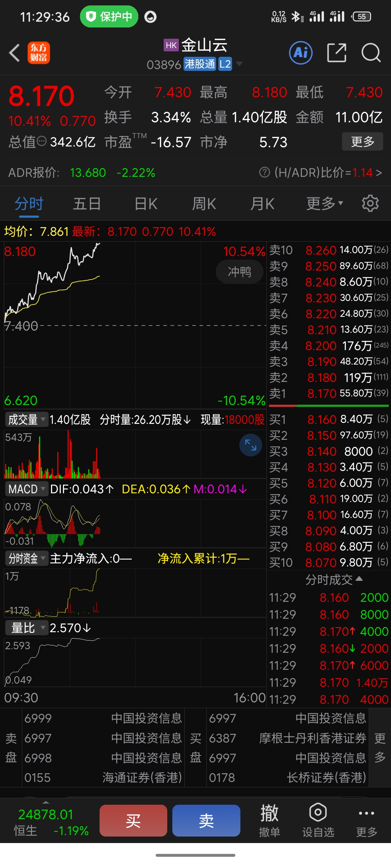Image resolution: width=391 pixels, height=868 pixels.
Task: Tap the main price 8.170
Action: (x=41, y=96)
